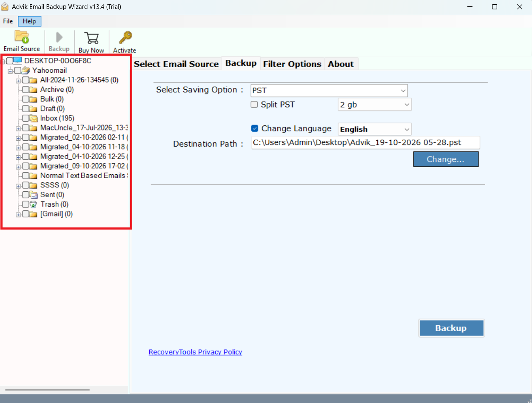
Task: Click the Email Source toolbar icon
Action: (22, 37)
